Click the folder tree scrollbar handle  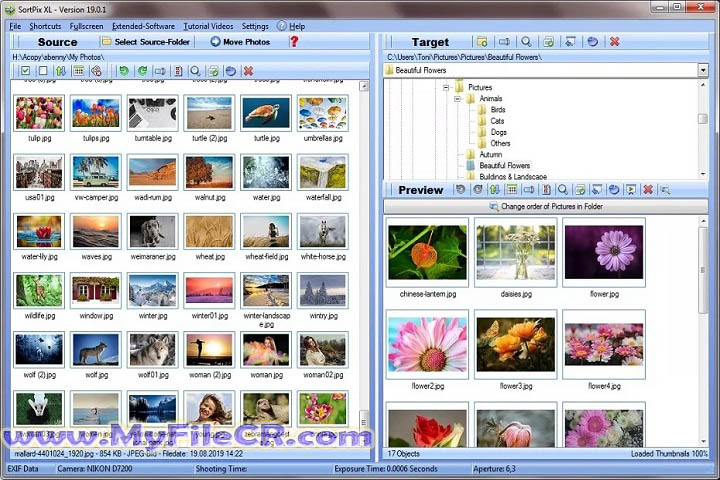click(x=703, y=119)
